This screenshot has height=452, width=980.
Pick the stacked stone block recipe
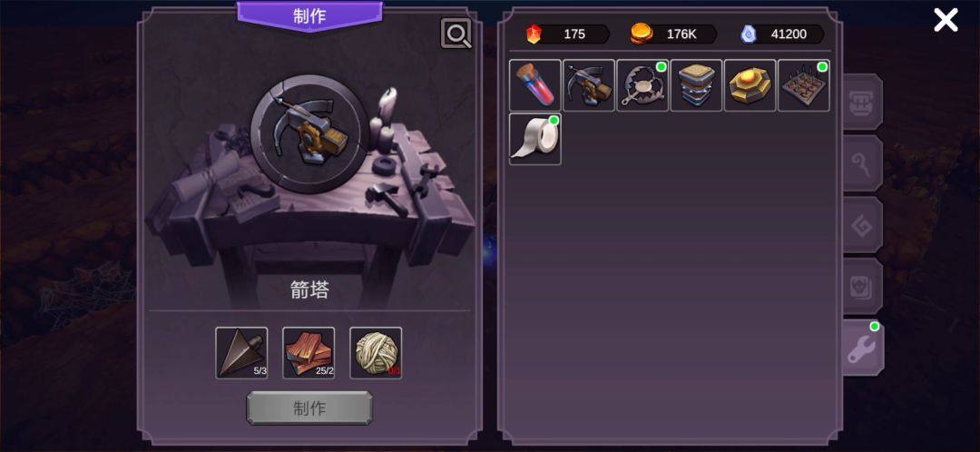coord(696,85)
